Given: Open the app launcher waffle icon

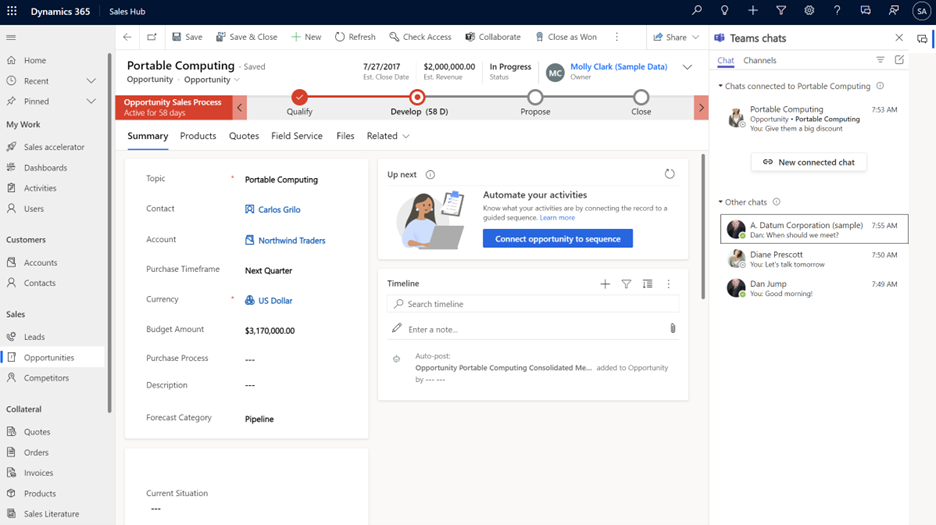Looking at the screenshot, I should click(x=11, y=11).
